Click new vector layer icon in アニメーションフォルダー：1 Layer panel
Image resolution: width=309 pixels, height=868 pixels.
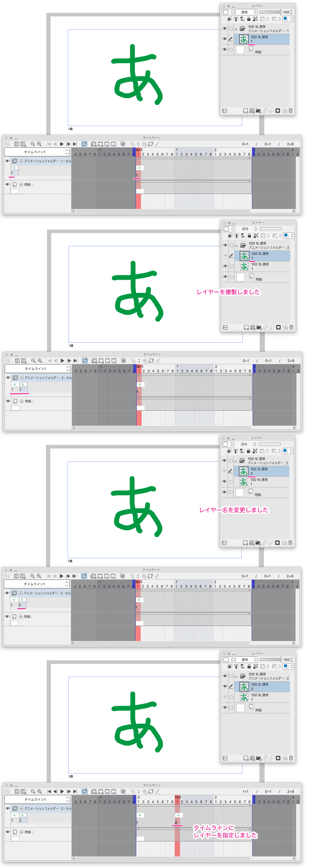coord(252,111)
